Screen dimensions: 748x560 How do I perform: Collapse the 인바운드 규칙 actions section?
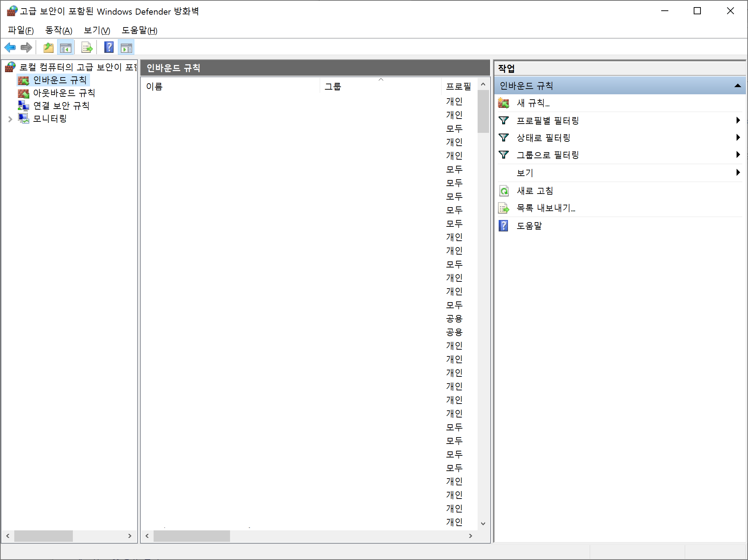click(x=737, y=86)
